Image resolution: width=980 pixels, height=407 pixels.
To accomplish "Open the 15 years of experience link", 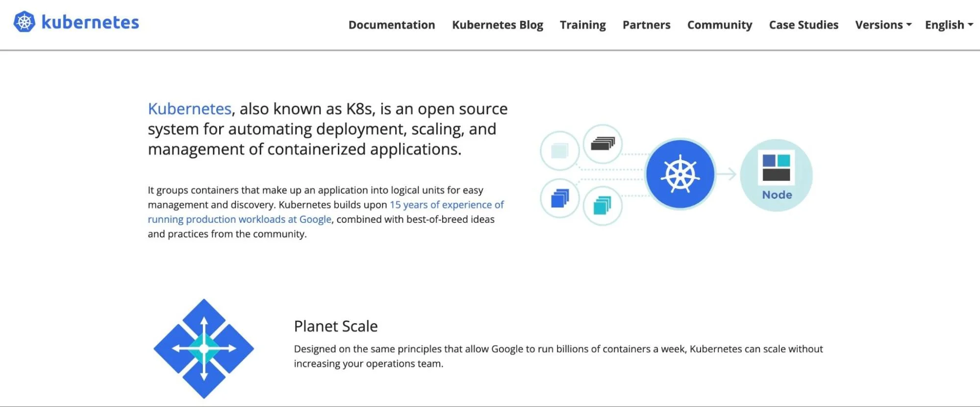I will pyautogui.click(x=326, y=212).
